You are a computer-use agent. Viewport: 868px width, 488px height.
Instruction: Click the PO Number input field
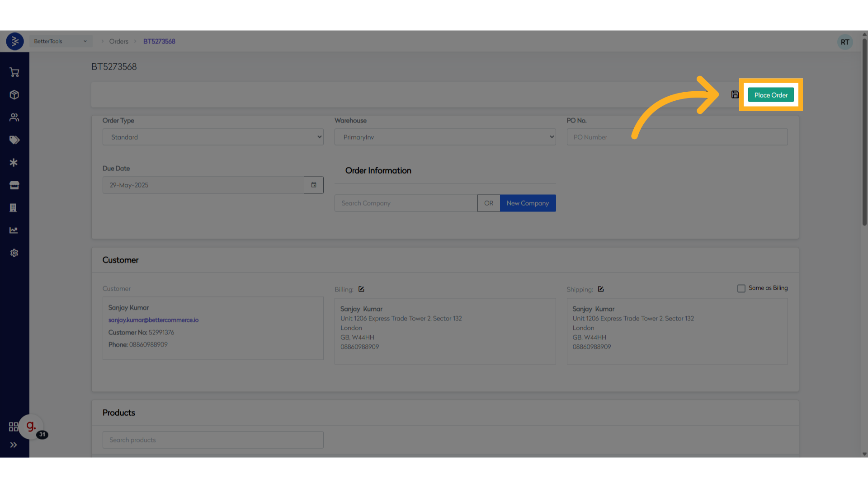click(x=677, y=137)
